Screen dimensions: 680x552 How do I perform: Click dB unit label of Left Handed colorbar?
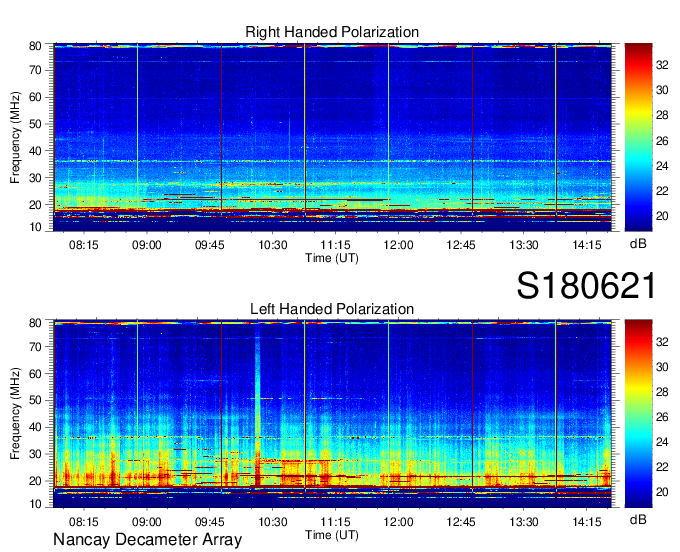click(x=638, y=520)
